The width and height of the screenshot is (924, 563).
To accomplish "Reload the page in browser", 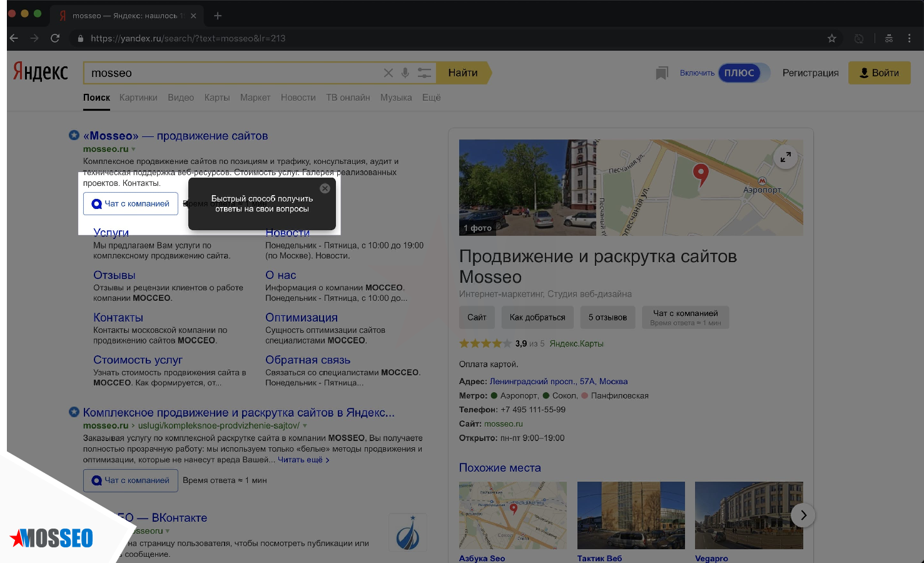I will 55,38.
